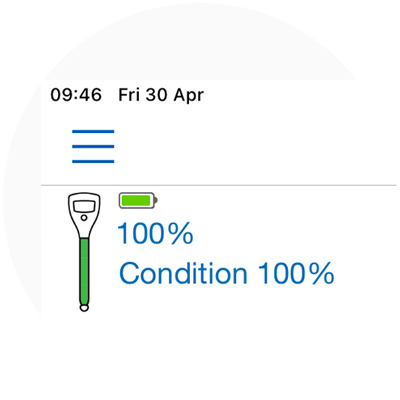Click the middle bar of the menu icon
The width and height of the screenshot is (400, 400).
[93, 146]
